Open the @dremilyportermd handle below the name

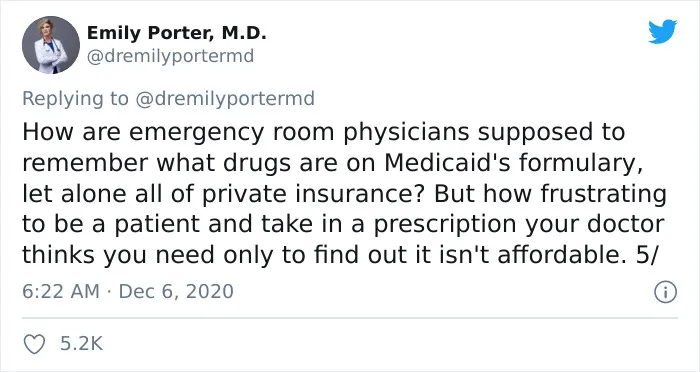tap(170, 56)
